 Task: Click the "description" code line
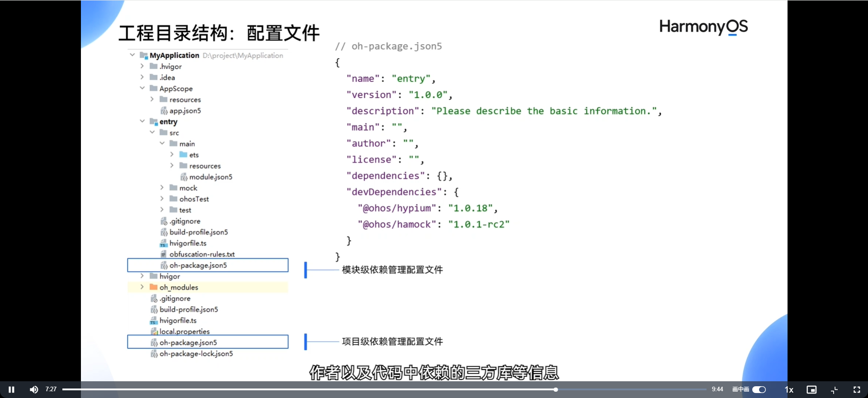tap(504, 111)
